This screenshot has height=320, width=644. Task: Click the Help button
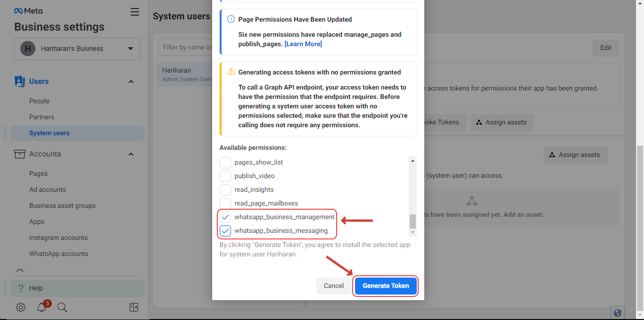pyautogui.click(x=77, y=288)
